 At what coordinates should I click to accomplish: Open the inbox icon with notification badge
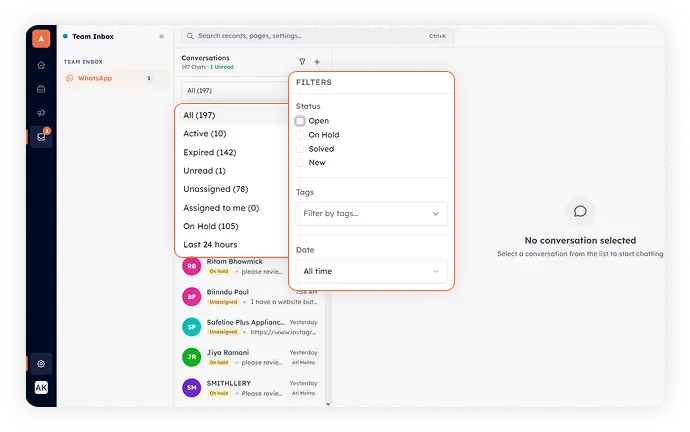pos(41,137)
